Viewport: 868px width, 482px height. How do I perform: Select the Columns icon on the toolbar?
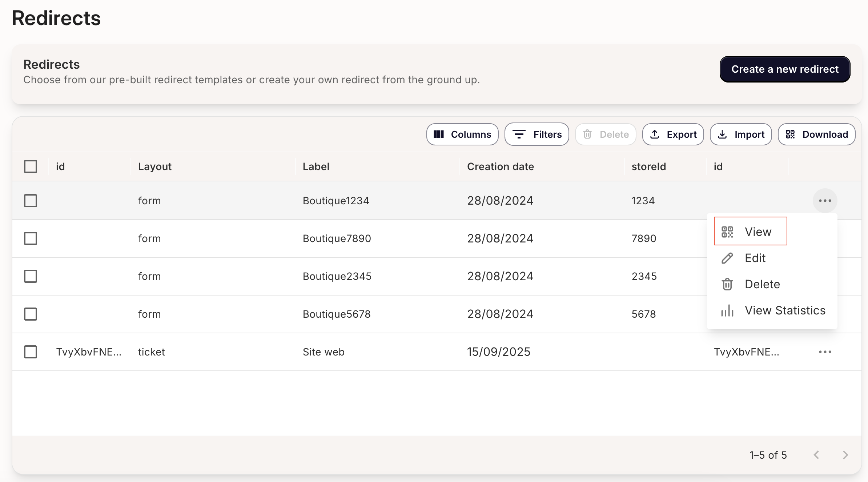(439, 134)
